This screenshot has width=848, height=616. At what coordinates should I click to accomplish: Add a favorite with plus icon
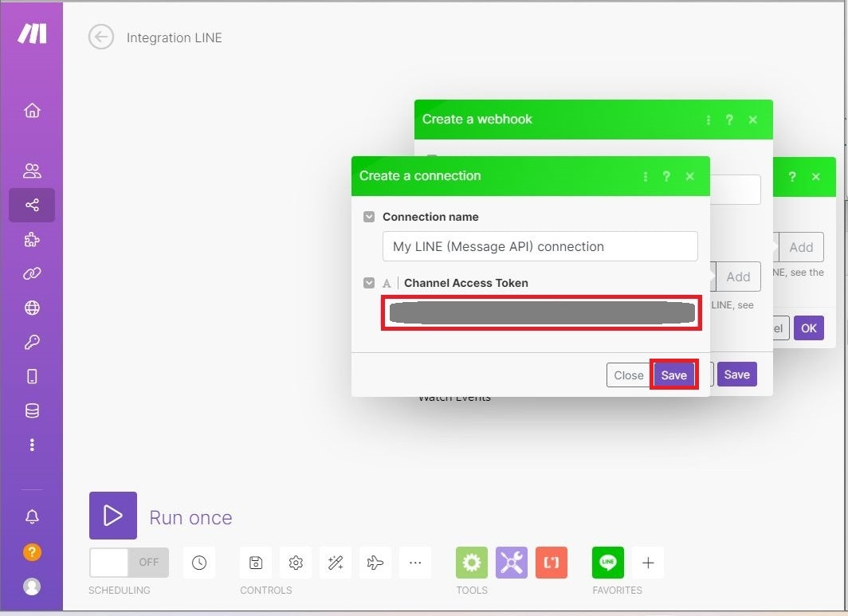pyautogui.click(x=648, y=563)
